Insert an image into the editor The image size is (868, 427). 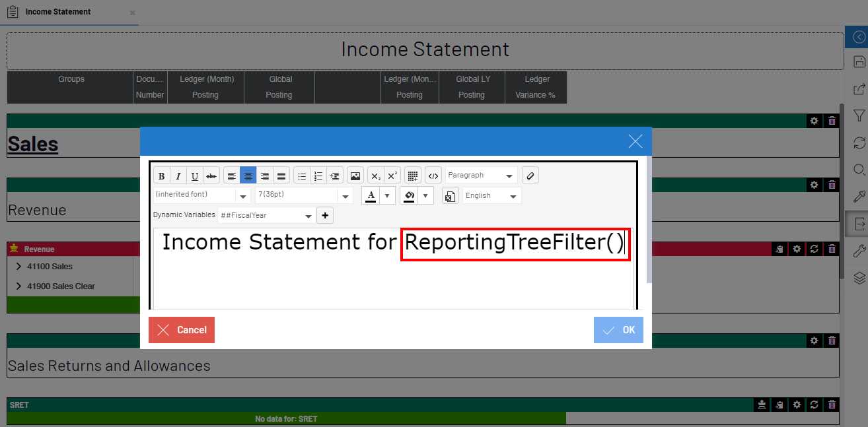tap(355, 176)
